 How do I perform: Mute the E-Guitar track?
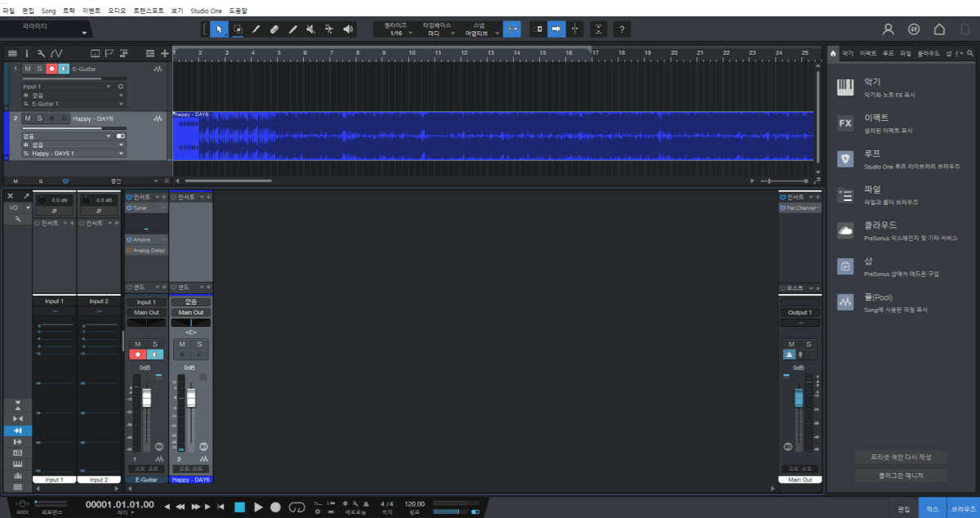pyautogui.click(x=28, y=69)
